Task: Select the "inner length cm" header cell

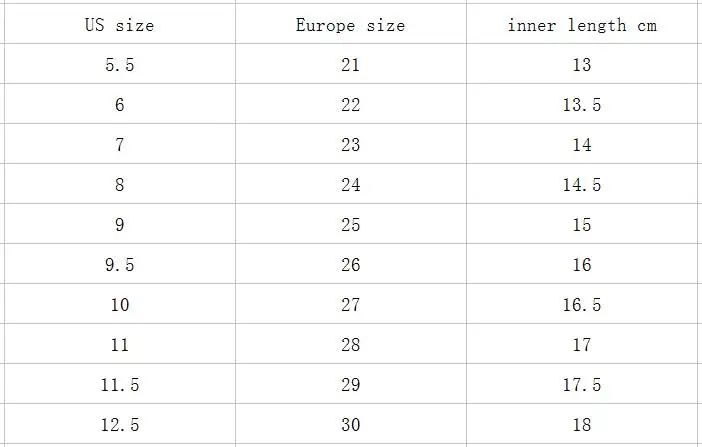Action: point(582,25)
